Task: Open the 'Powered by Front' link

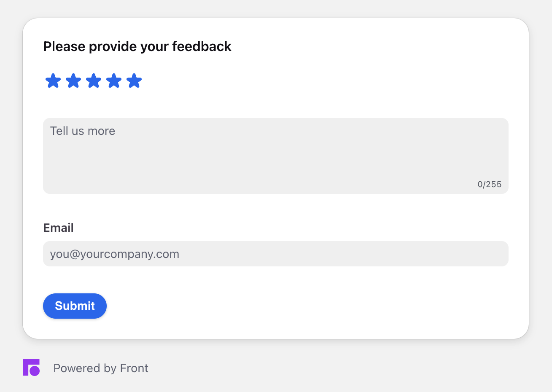Action: point(101,368)
